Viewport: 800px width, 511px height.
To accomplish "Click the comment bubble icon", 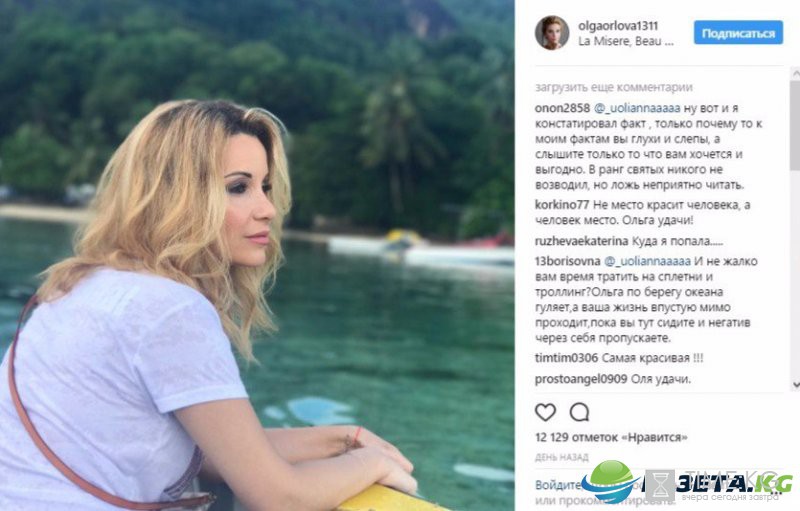I will 580,412.
